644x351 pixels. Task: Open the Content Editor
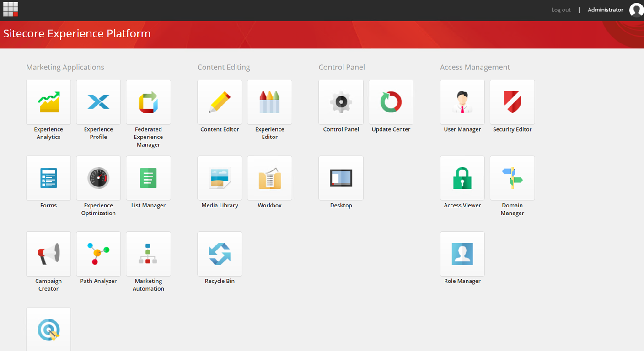[220, 102]
